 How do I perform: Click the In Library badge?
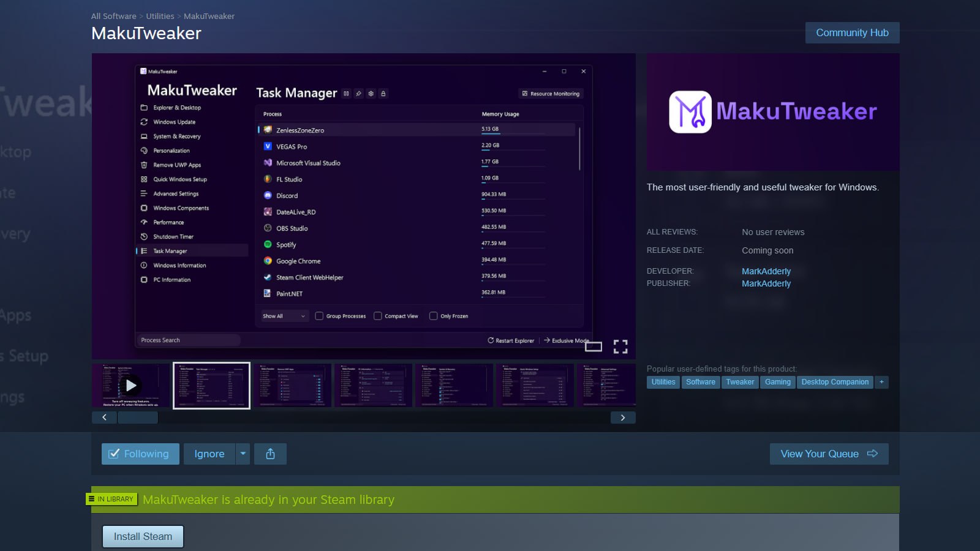112,499
